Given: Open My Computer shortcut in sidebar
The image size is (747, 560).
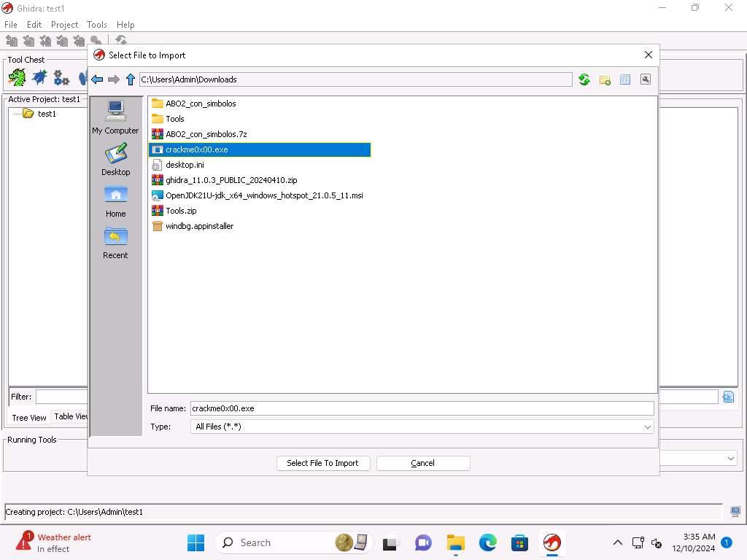Looking at the screenshot, I should pos(115,117).
